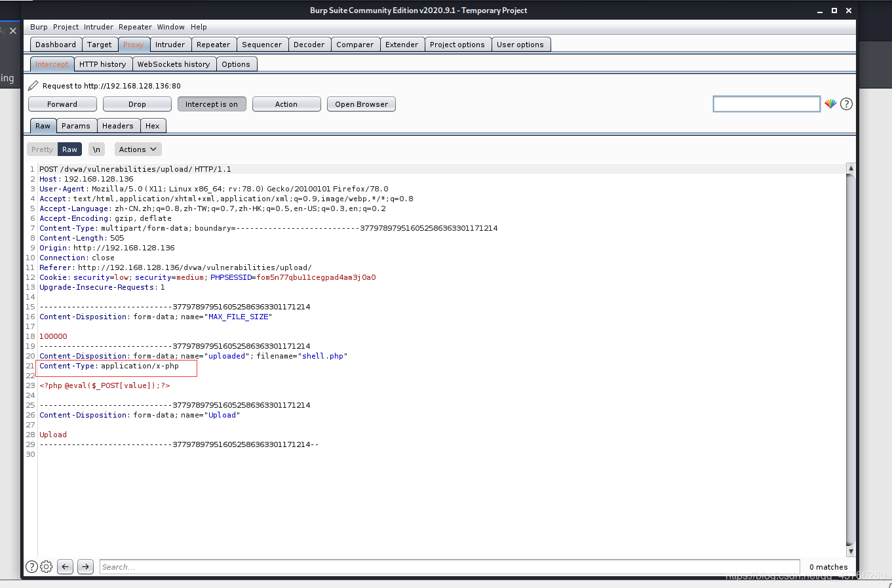
Task: Click scrollbar down arrow
Action: coord(851,552)
